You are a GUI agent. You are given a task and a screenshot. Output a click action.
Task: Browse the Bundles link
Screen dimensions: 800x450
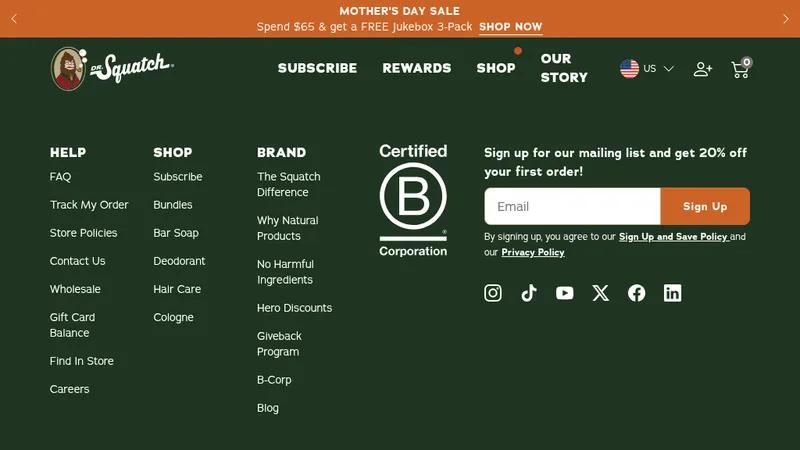[x=172, y=205]
